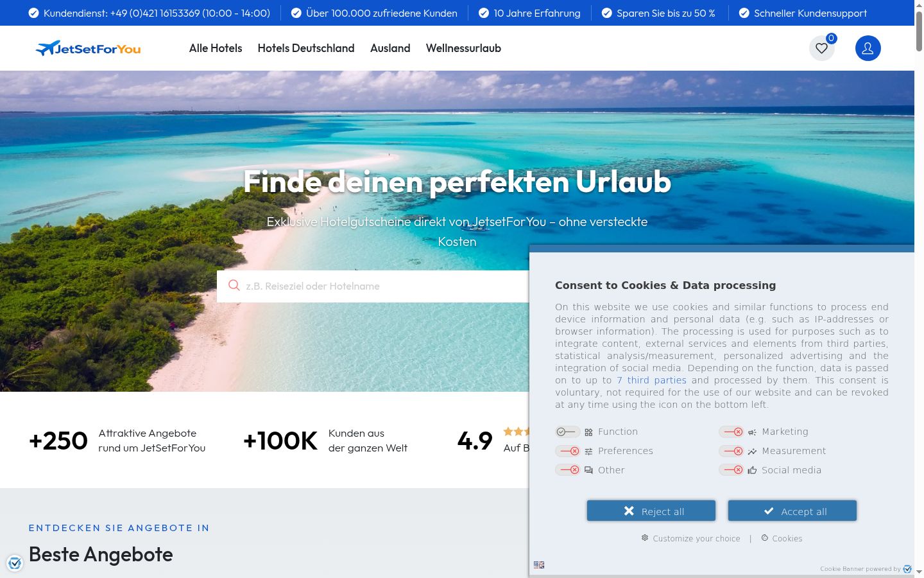The height and width of the screenshot is (578, 924).
Task: Enable the Preferences cookies switch
Action: [x=568, y=451]
